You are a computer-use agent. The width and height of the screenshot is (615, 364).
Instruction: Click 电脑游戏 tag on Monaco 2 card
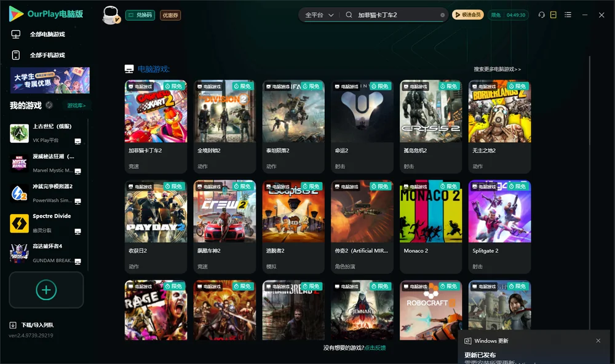coord(415,187)
